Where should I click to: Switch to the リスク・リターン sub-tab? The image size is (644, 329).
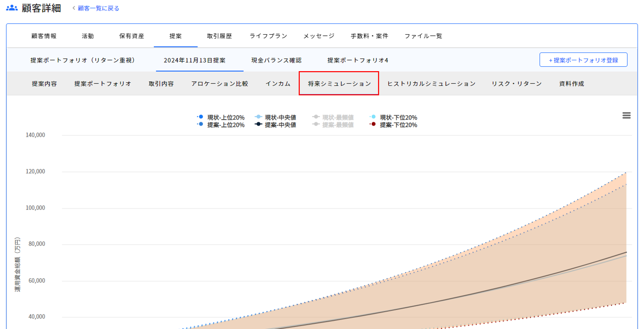point(517,84)
